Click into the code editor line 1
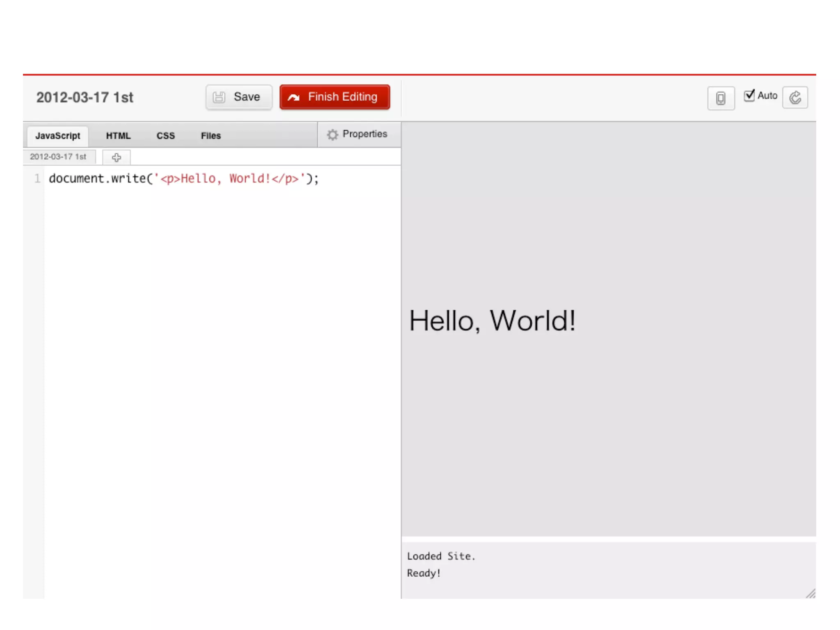 click(x=183, y=178)
